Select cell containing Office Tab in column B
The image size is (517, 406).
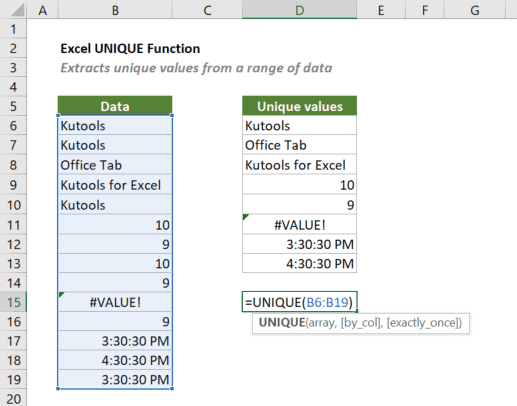tap(115, 165)
